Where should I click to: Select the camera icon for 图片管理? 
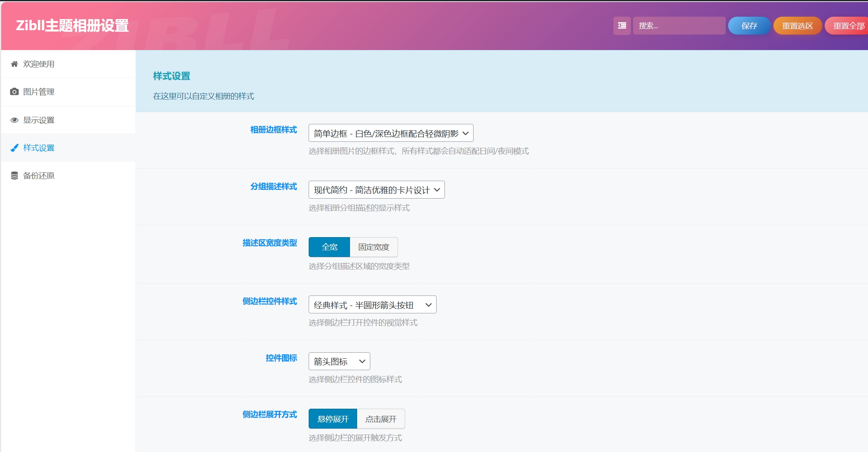[x=14, y=91]
